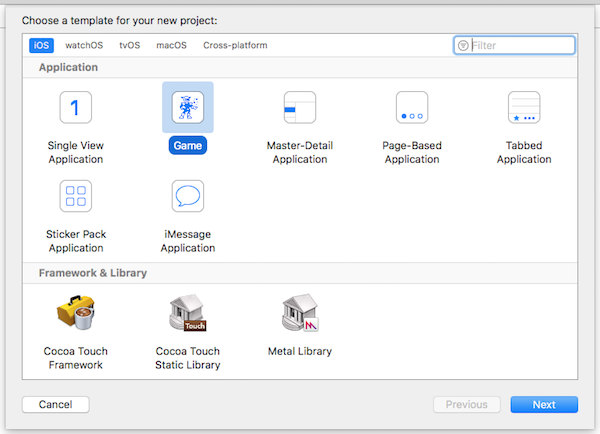Click the "Framework & Library" section header
Viewport: 600px width, 434px height.
click(x=93, y=273)
